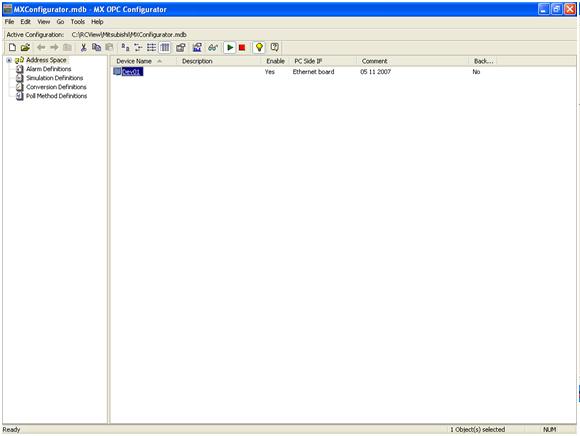Stop the OPC server with the red square

[242, 47]
